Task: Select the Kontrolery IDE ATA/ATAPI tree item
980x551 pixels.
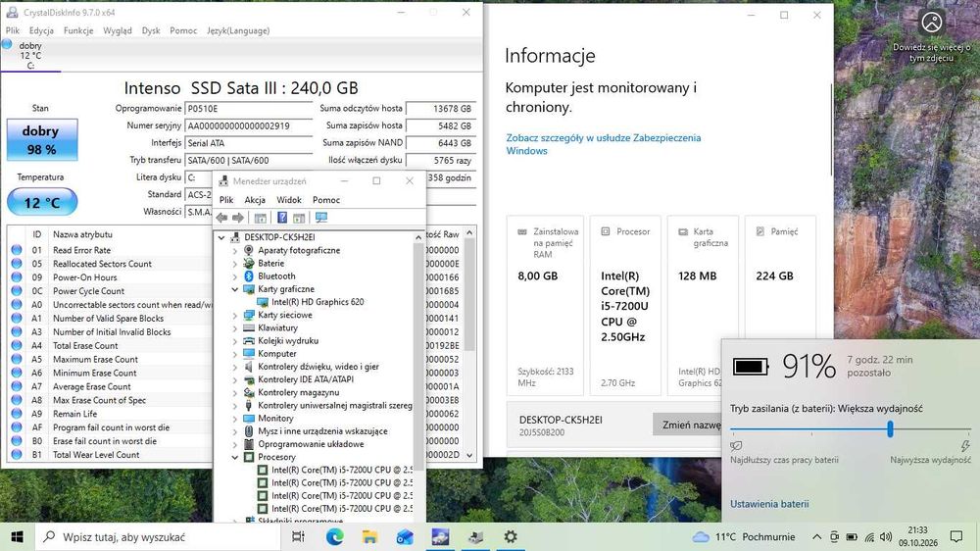Action: coord(306,379)
